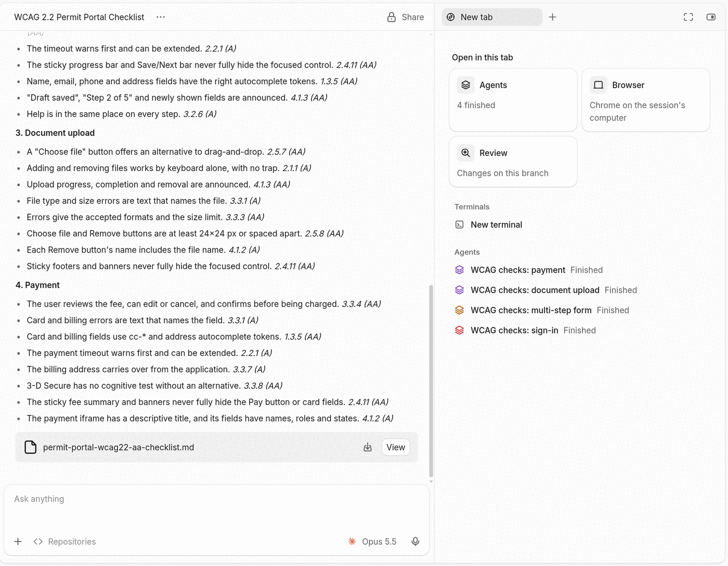Open the Review changes card
Image resolution: width=728 pixels, height=566 pixels.
point(513,162)
